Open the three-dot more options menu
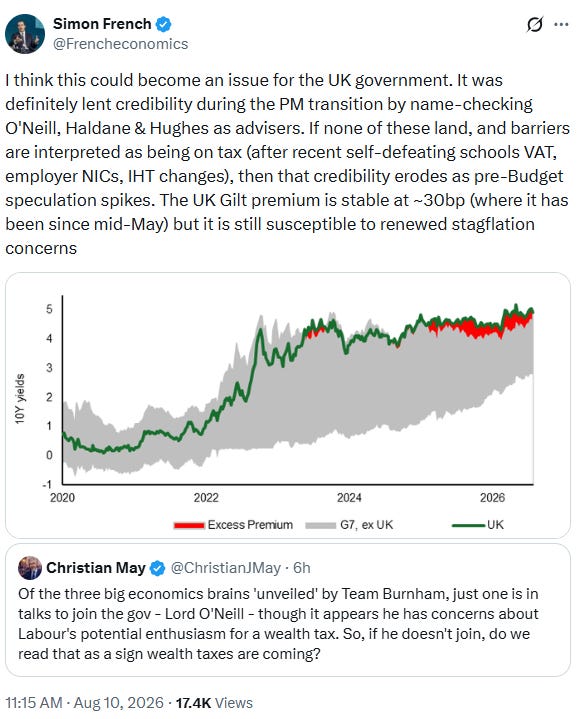This screenshot has width=581, height=719. 561,24
